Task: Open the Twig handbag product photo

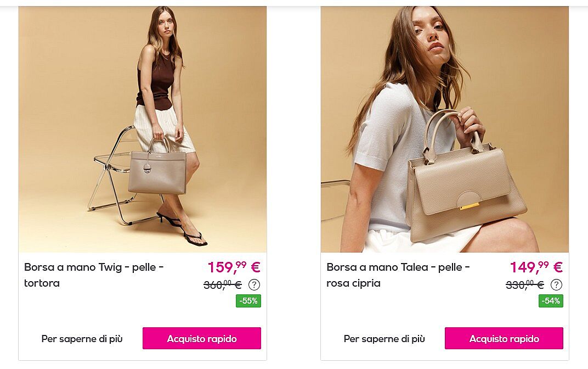Action: 143,129
